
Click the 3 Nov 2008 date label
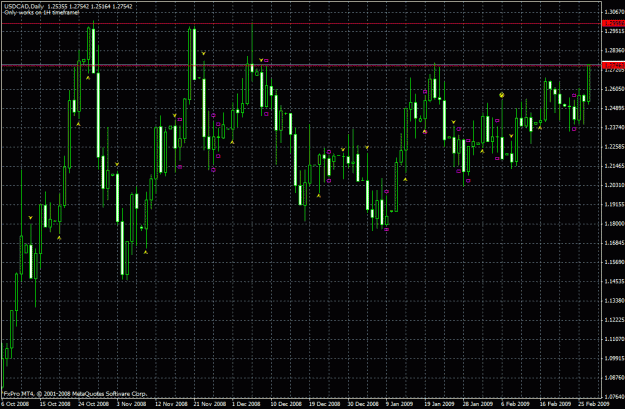132,404
